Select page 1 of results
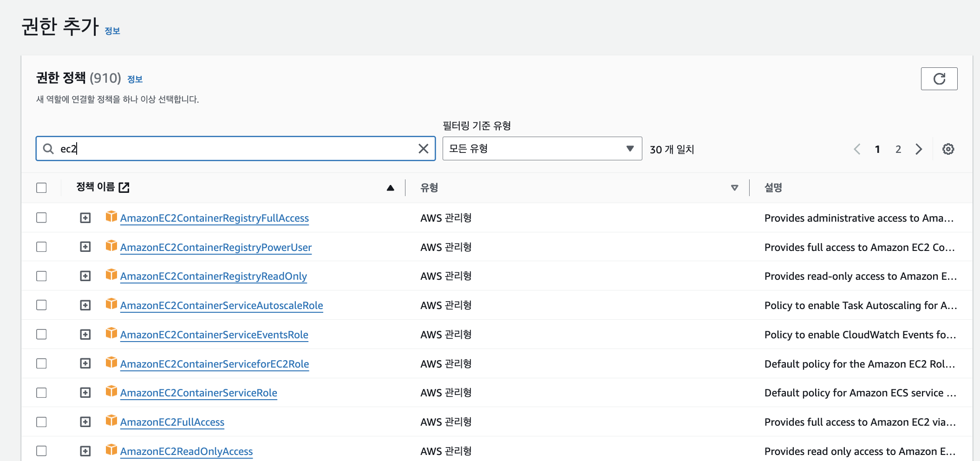 point(877,149)
